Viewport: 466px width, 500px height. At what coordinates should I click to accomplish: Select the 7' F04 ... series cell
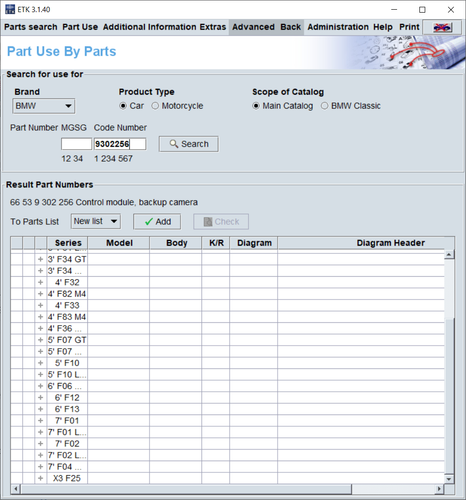click(x=67, y=467)
